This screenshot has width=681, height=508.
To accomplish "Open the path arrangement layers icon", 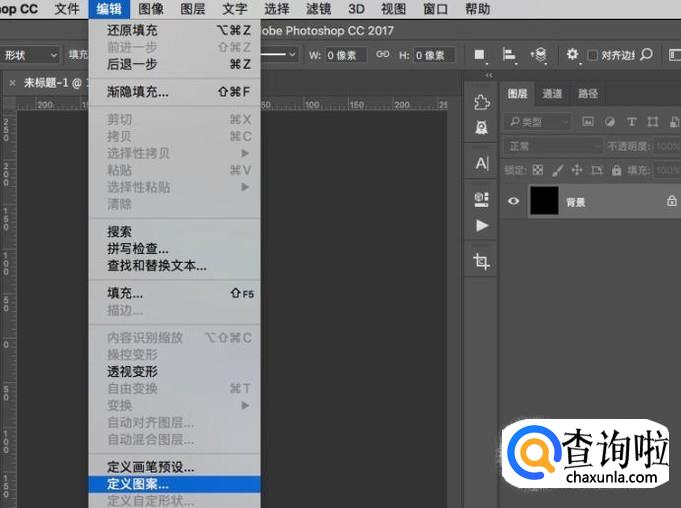I will [x=539, y=55].
